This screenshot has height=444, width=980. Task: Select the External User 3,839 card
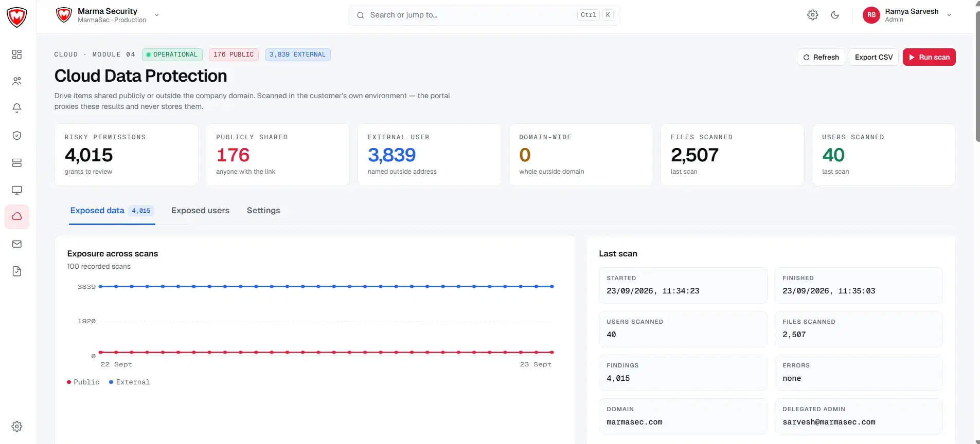429,155
